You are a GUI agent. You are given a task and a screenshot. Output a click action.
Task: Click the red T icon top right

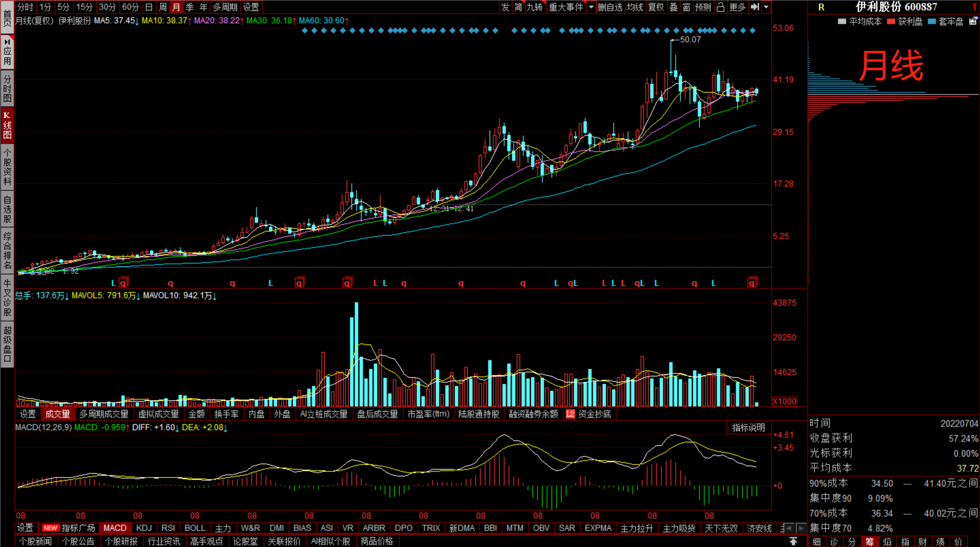click(x=974, y=7)
